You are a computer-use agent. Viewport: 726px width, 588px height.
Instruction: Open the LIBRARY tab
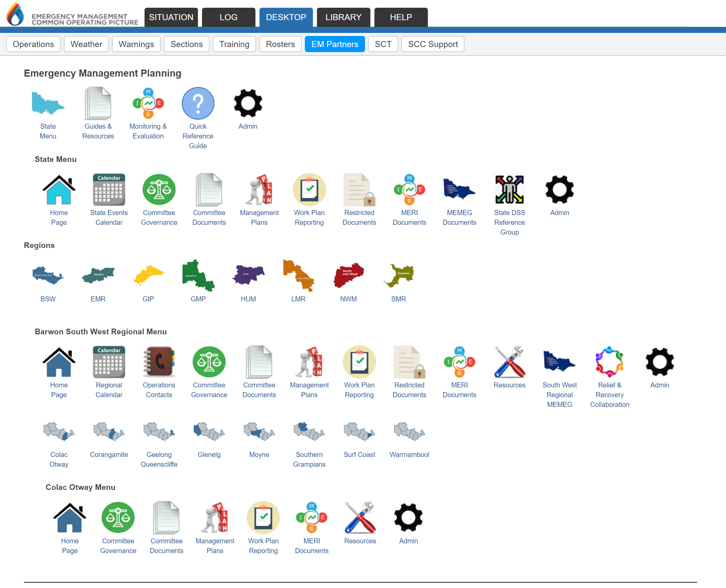click(x=343, y=17)
